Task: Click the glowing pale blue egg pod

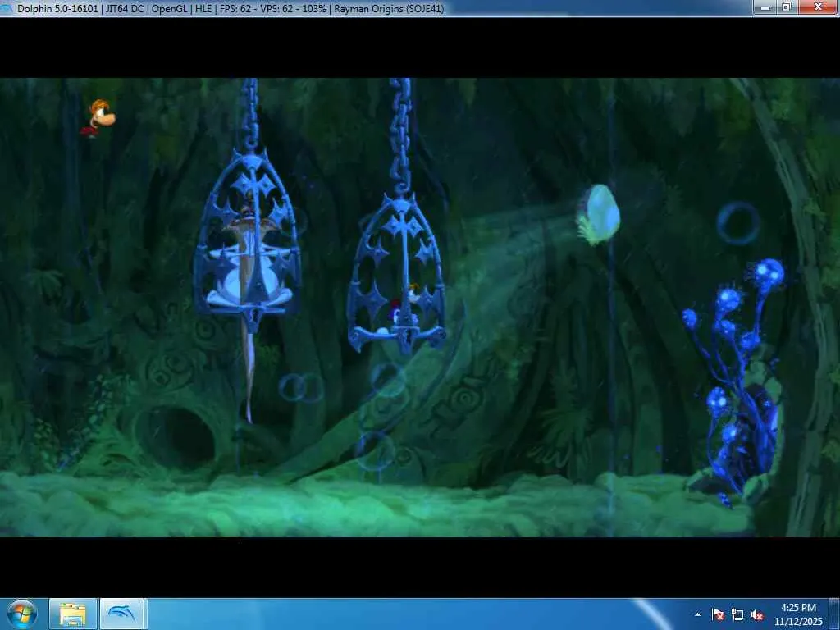Action: 599,215
